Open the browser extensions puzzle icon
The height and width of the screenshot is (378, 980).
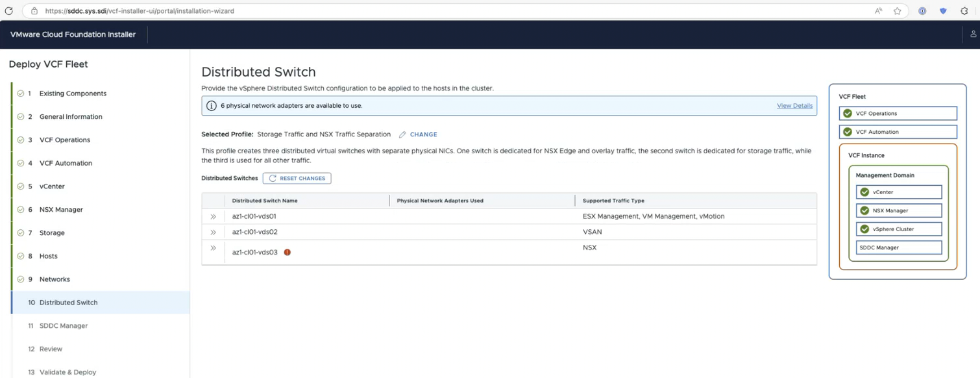tap(964, 11)
